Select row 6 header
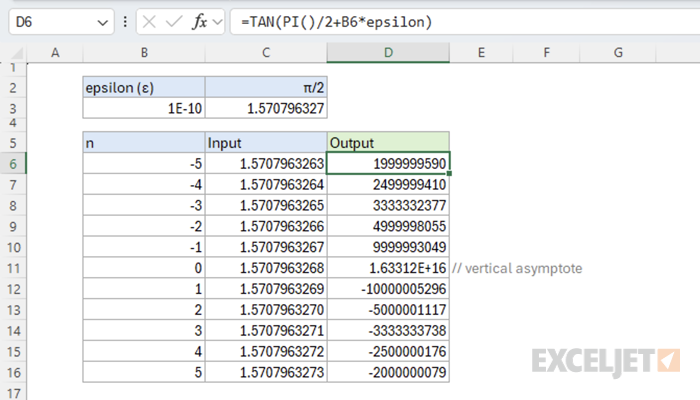 click(x=13, y=164)
